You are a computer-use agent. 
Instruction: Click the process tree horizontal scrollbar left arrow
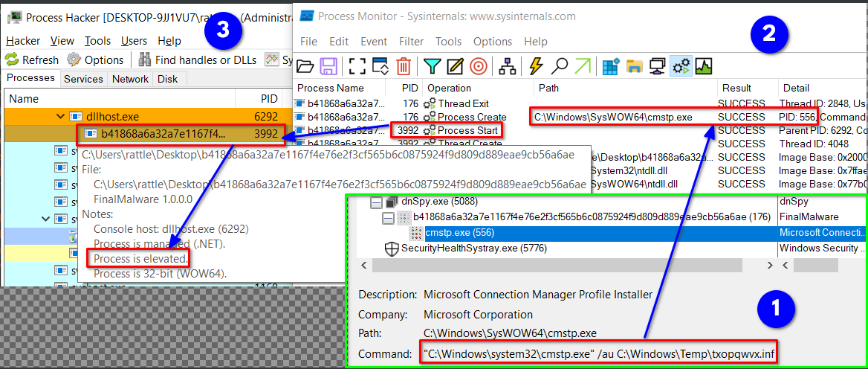tap(363, 266)
